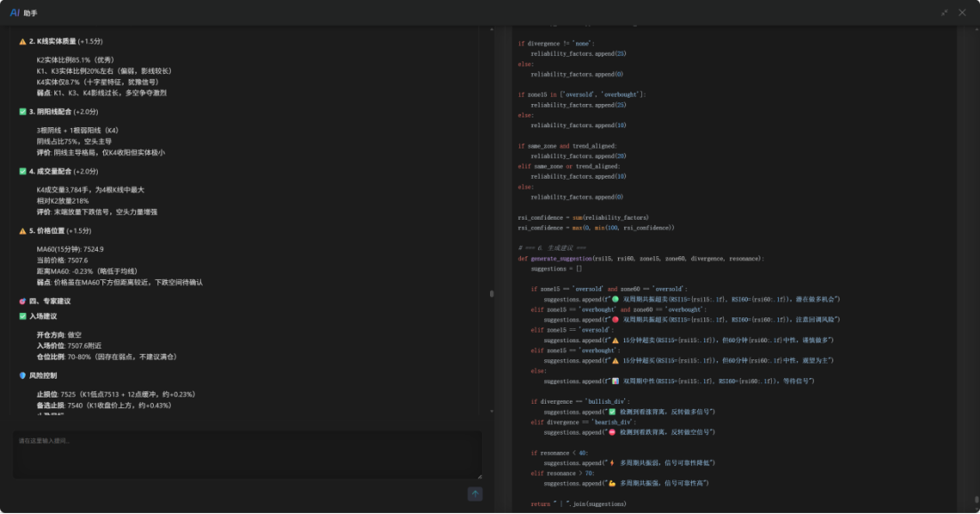Screen dimensions: 980x514
Task: Click the resize grip of the question box
Action: tap(478, 476)
